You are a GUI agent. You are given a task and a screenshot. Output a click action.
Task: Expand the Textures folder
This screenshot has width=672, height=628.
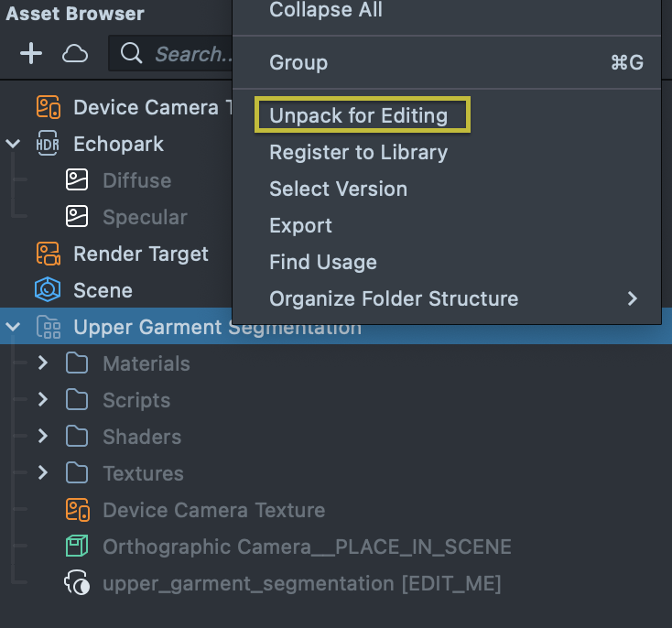point(42,473)
